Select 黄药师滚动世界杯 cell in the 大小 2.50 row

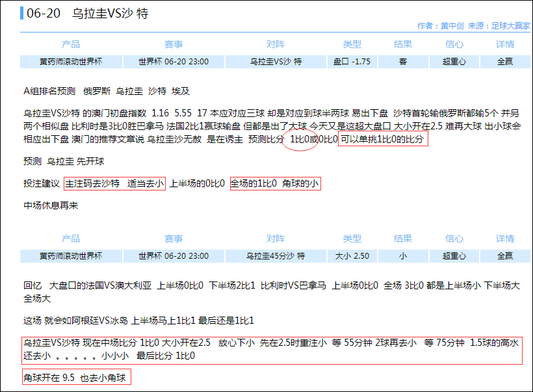pos(71,256)
